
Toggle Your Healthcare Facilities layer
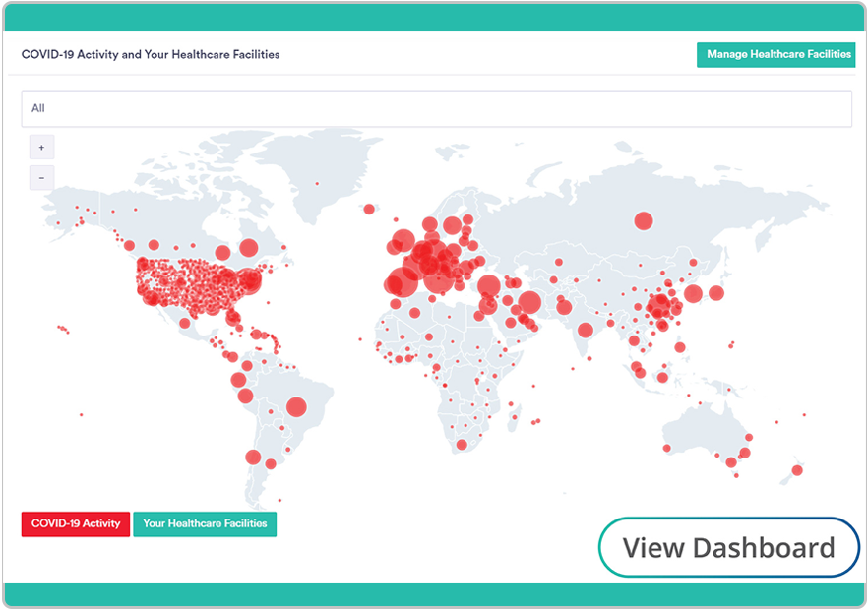coord(205,523)
